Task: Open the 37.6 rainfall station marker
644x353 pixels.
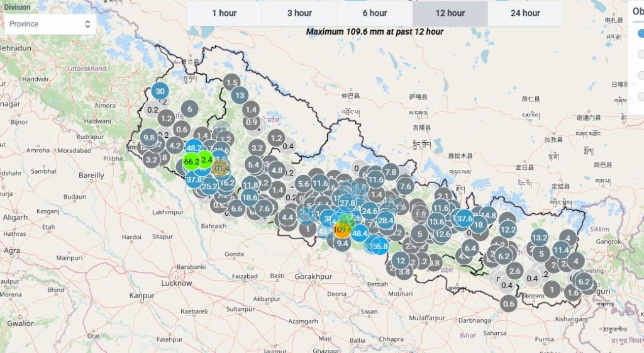Action: [x=464, y=218]
